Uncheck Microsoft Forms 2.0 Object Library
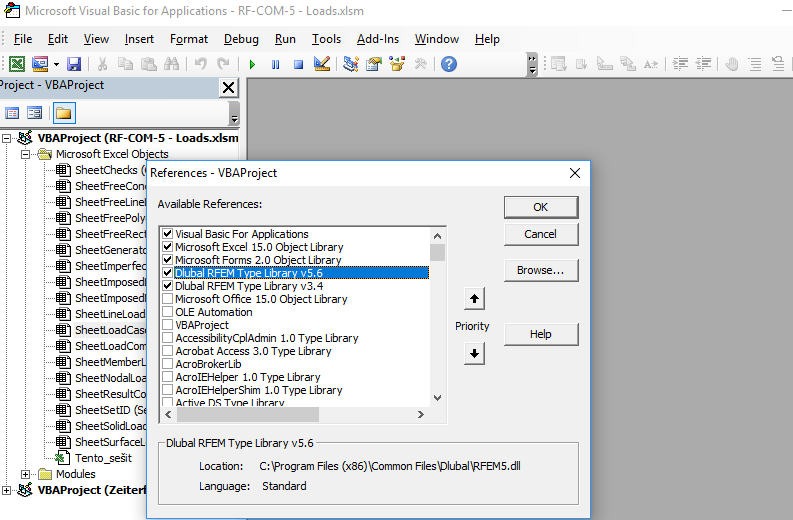This screenshot has height=520, width=793. (x=167, y=259)
